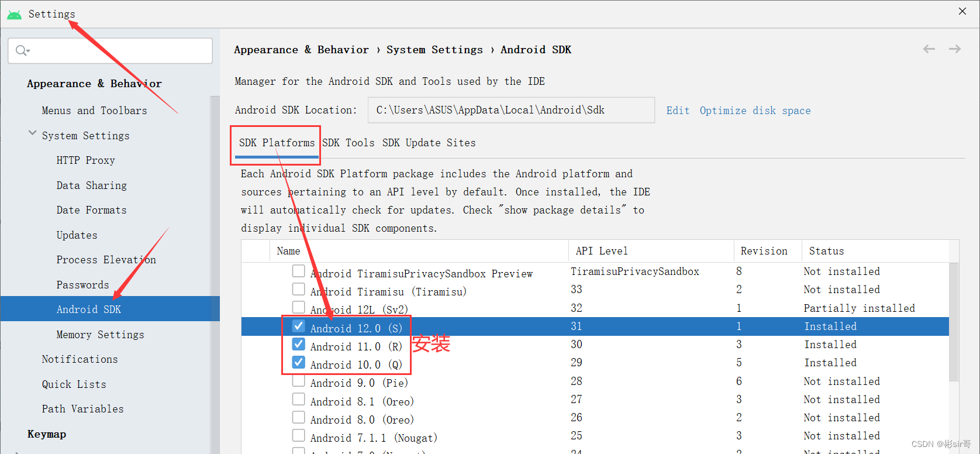Viewport: 980px width, 454px height.
Task: Focus the settings search field
Action: pos(110,51)
